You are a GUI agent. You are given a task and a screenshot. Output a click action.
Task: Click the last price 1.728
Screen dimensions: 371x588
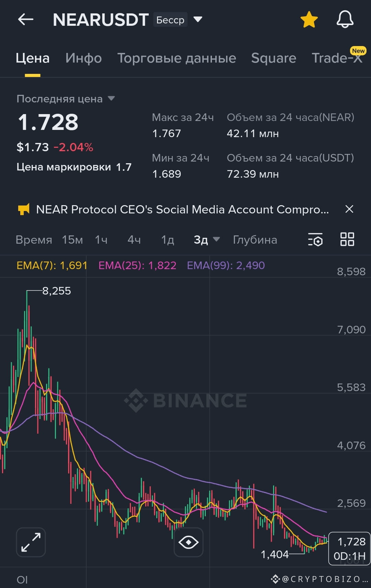click(48, 122)
